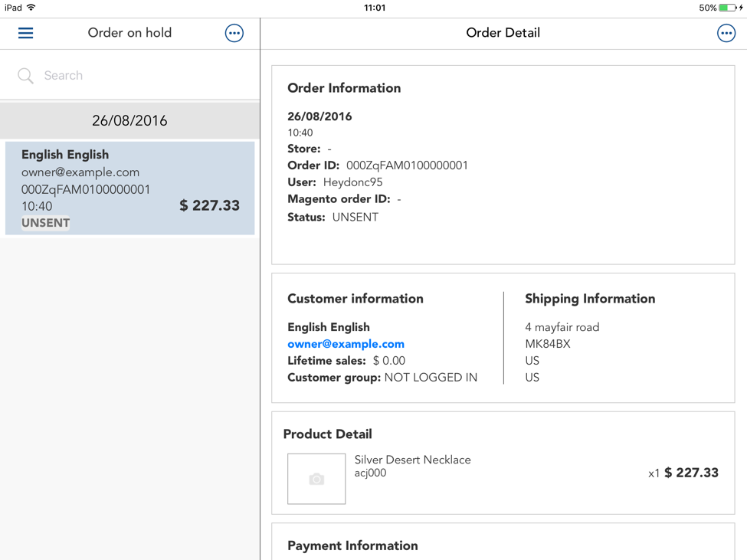
Task: Click the Customer information heading
Action: click(355, 299)
